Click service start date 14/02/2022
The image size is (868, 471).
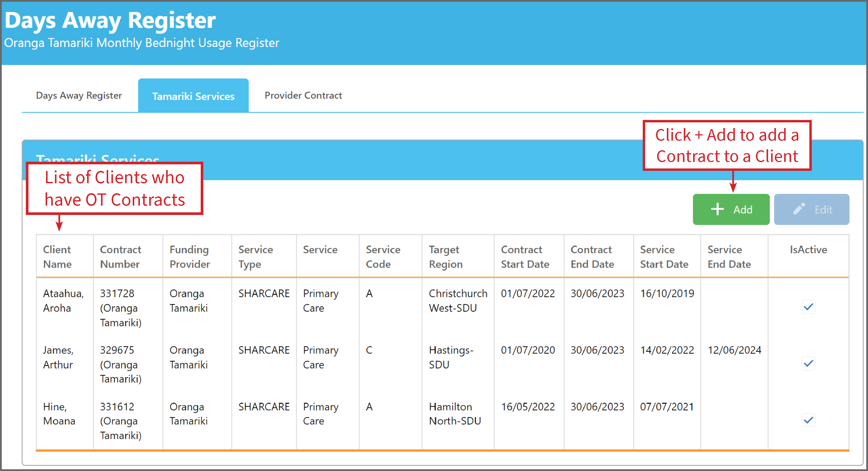coord(667,350)
